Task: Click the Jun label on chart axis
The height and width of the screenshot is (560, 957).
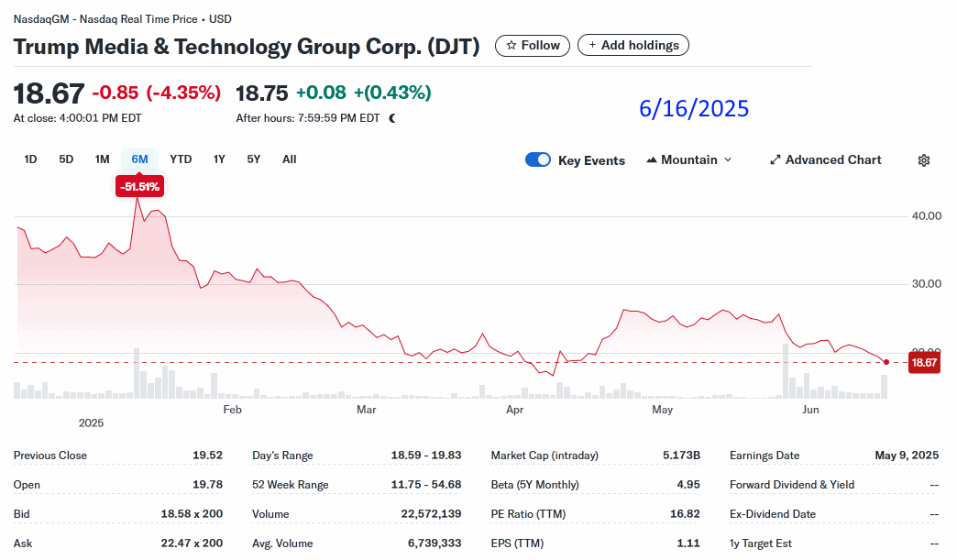Action: [x=810, y=410]
